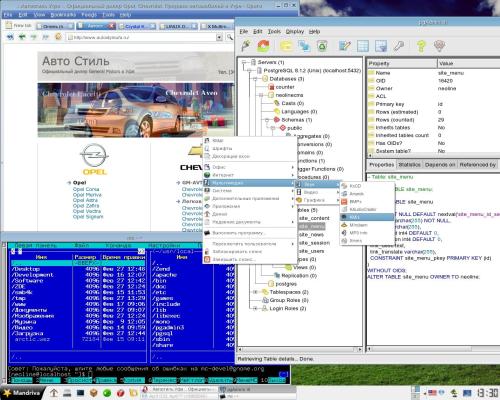
Task: Collapse the Schemas (1) node
Action: click(267, 120)
